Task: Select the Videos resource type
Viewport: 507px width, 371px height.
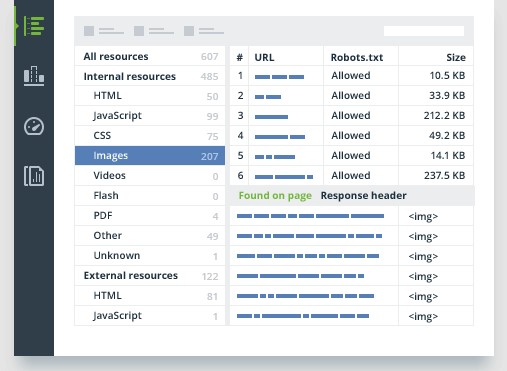Action: point(150,176)
